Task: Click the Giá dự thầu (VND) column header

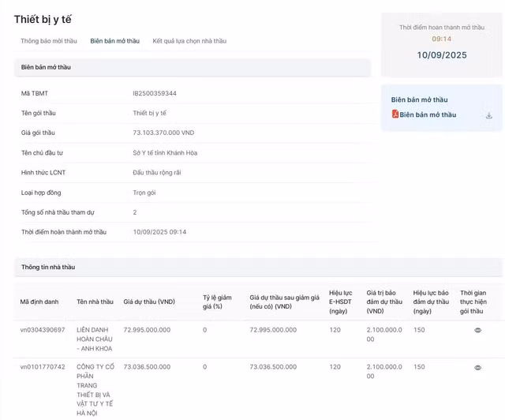Action: point(149,302)
